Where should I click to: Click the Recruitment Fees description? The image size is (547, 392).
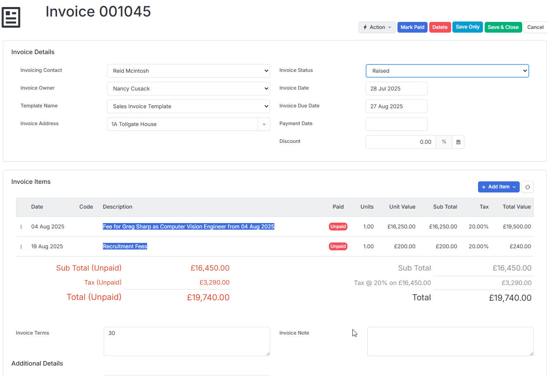125,247
